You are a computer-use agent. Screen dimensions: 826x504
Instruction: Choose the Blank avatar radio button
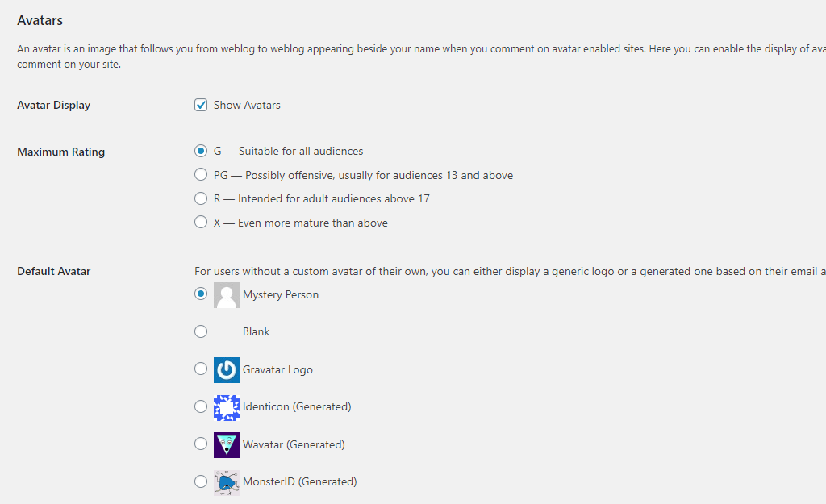pos(201,331)
